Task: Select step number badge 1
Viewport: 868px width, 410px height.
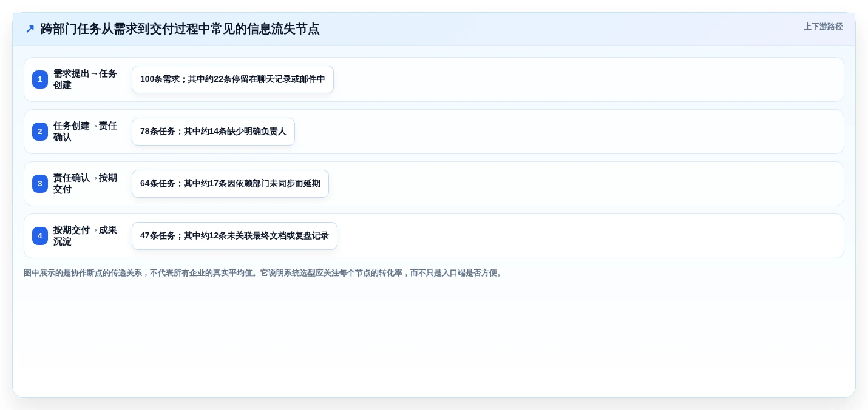Action: pyautogui.click(x=40, y=79)
